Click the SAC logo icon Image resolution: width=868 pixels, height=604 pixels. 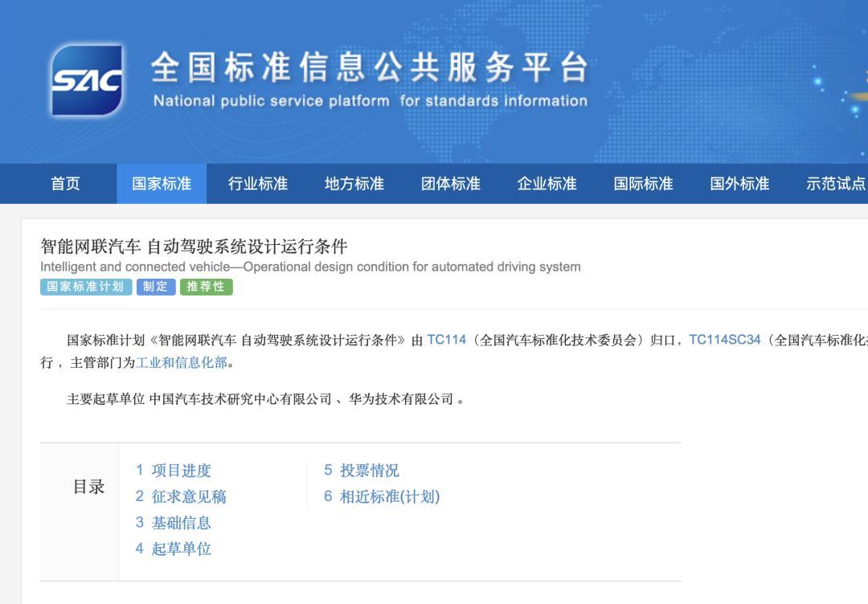click(87, 80)
